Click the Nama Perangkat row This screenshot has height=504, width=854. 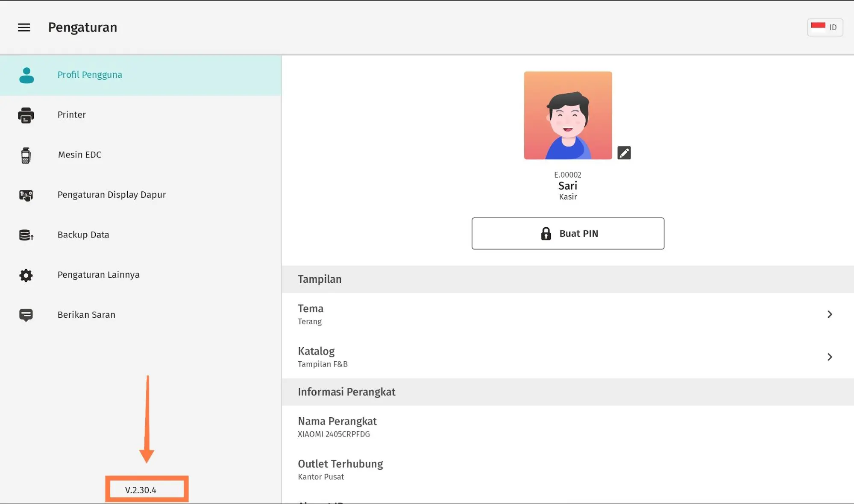click(337, 427)
